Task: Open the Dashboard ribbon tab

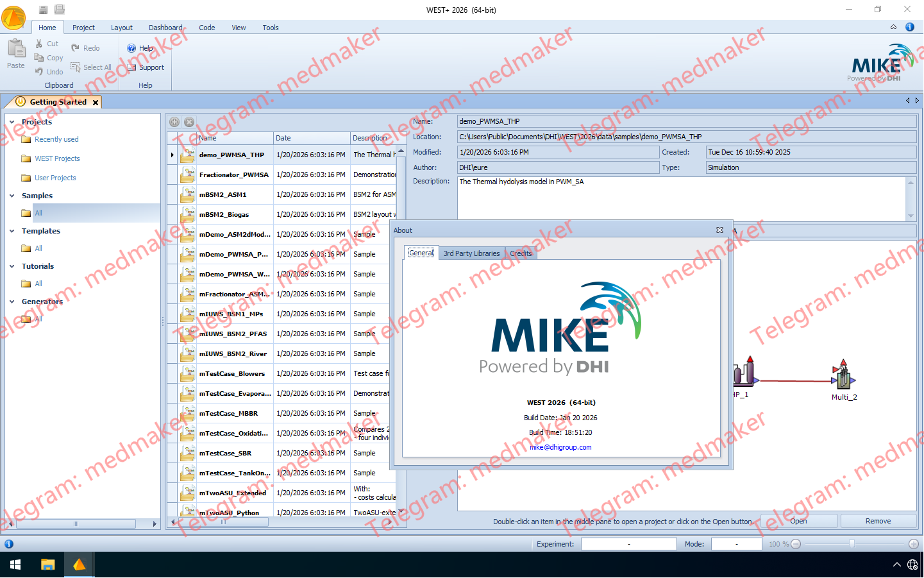Action: click(165, 28)
